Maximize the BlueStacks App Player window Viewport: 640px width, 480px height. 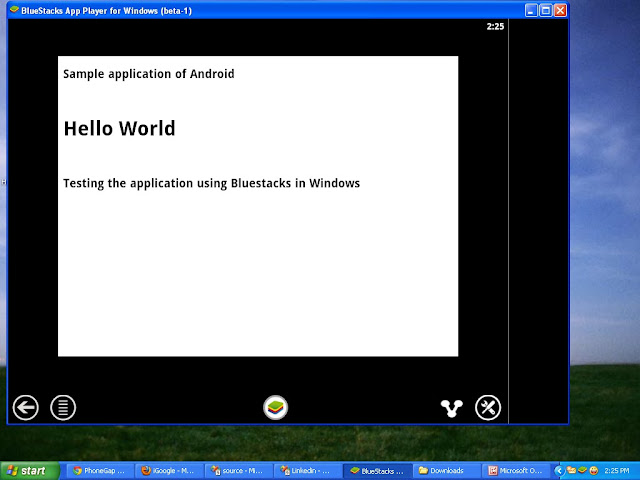pos(546,10)
